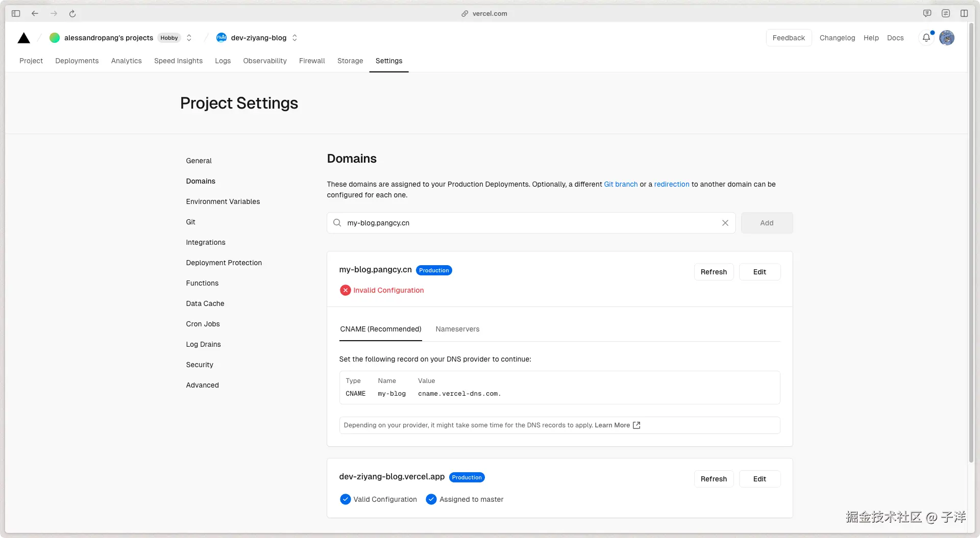The width and height of the screenshot is (980, 538).
Task: Open Environment Variables settings section
Action: tap(223, 201)
